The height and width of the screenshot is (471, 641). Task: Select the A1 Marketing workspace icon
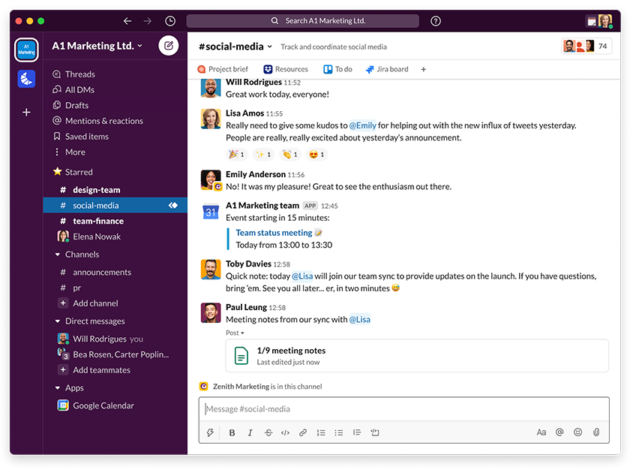[27, 50]
